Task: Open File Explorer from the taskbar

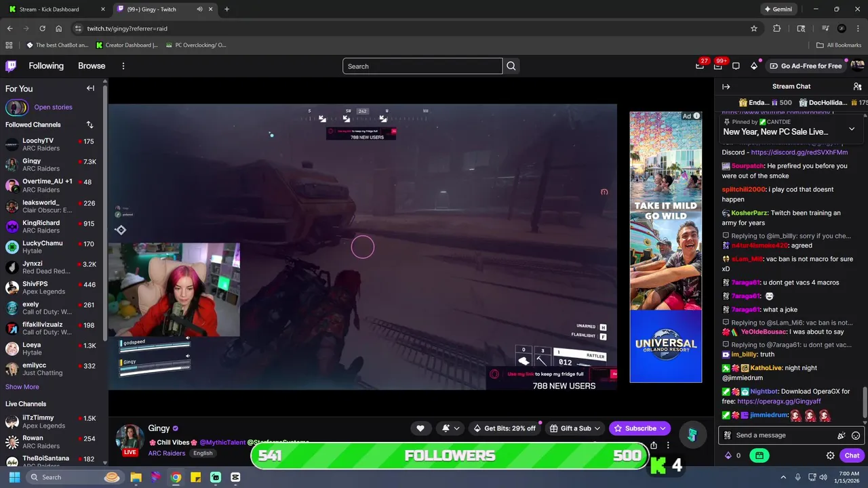Action: coord(136,477)
